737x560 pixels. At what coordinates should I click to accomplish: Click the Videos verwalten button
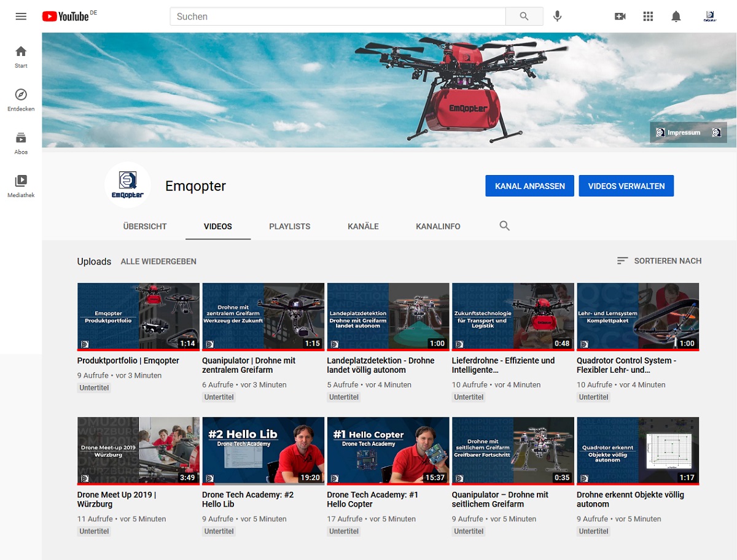point(626,186)
